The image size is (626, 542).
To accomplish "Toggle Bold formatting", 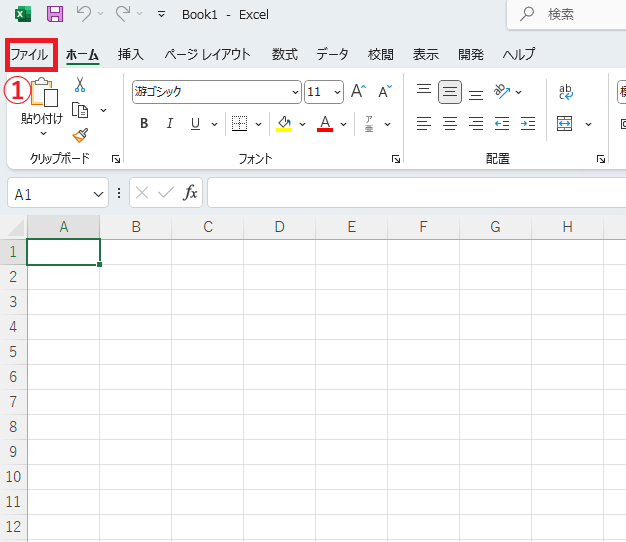I will click(x=144, y=124).
